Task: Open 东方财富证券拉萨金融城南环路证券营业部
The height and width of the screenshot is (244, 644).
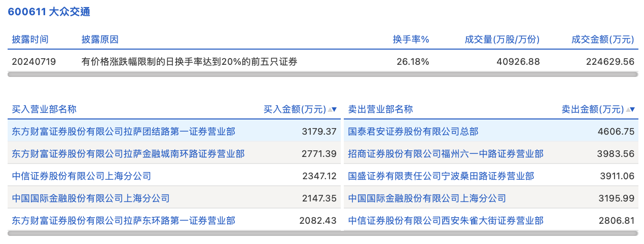Action: pos(128,153)
